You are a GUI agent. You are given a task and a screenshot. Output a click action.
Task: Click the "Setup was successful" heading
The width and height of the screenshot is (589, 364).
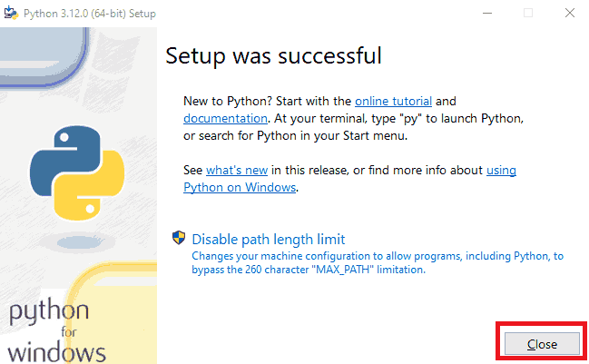[x=273, y=55]
